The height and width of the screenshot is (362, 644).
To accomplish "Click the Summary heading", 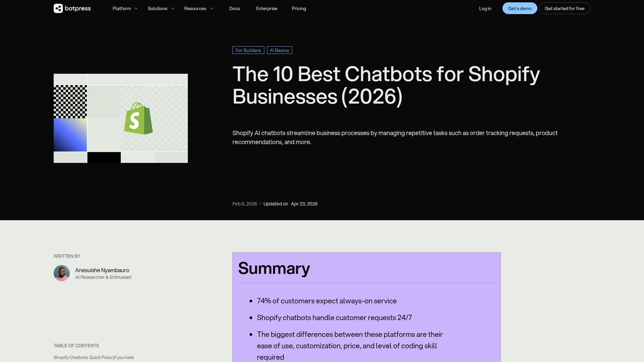I will point(274,268).
